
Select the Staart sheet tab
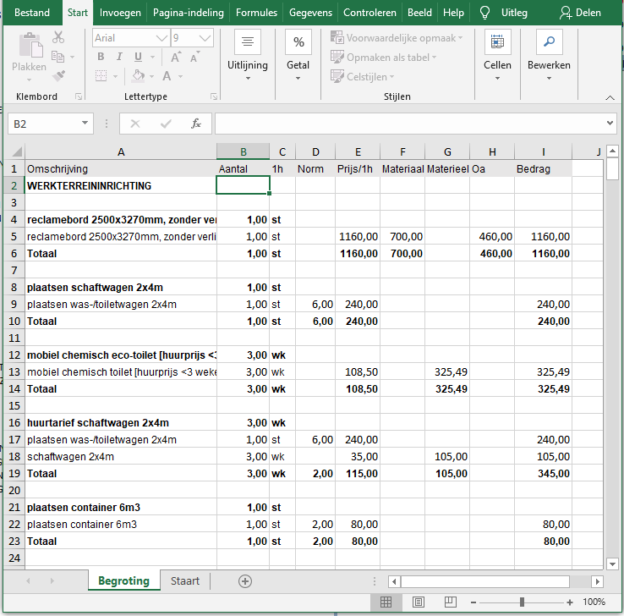(x=185, y=581)
